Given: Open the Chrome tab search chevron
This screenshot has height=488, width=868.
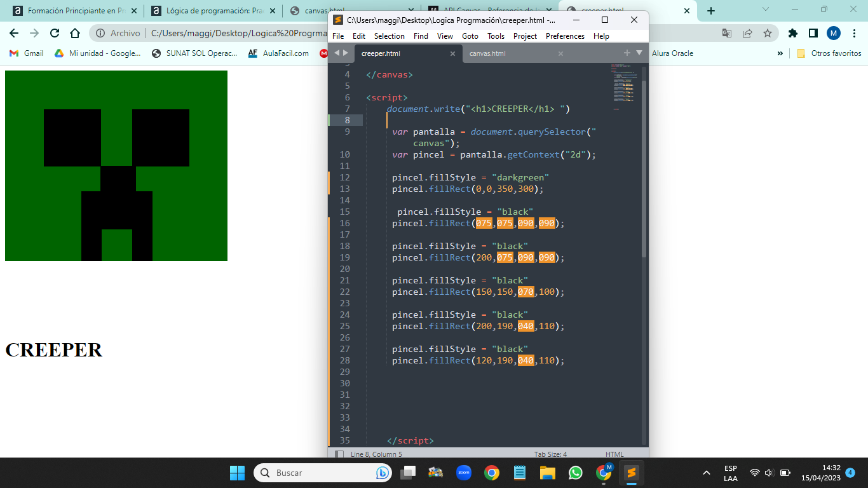Looking at the screenshot, I should pyautogui.click(x=766, y=10).
